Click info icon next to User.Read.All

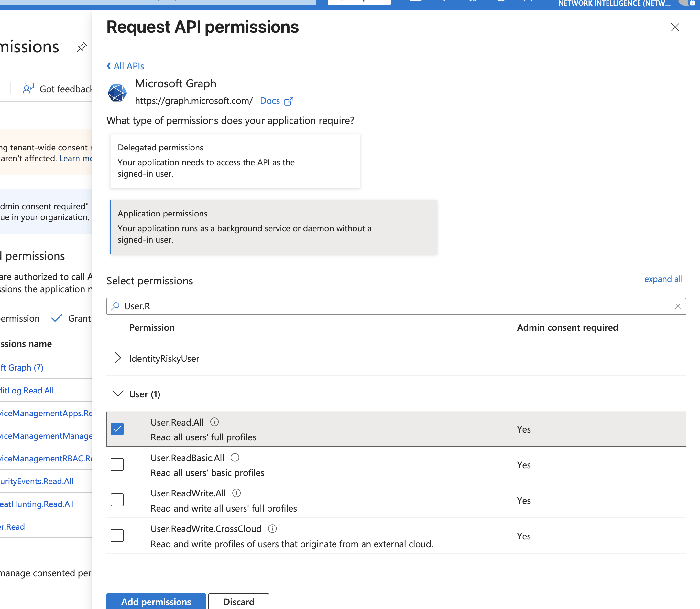click(x=214, y=422)
